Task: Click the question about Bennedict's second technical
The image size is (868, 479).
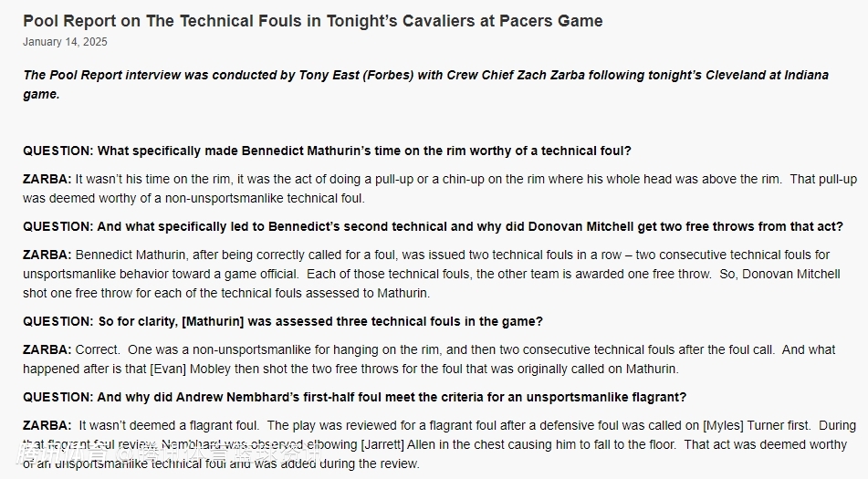Action: tap(433, 226)
